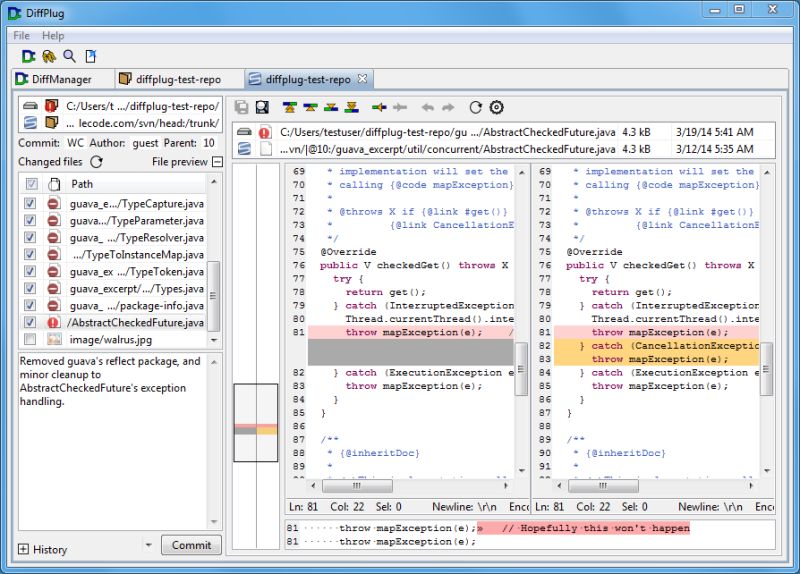Click highlighted line 81 in left code pane
Image resolution: width=800 pixels, height=574 pixels.
tap(411, 332)
